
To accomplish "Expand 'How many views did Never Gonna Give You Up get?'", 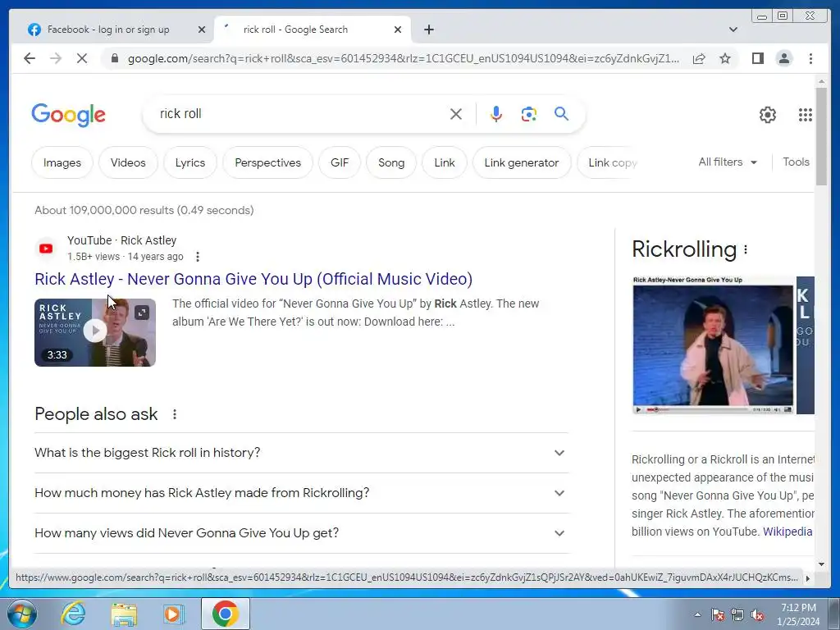I will pyautogui.click(x=301, y=533).
